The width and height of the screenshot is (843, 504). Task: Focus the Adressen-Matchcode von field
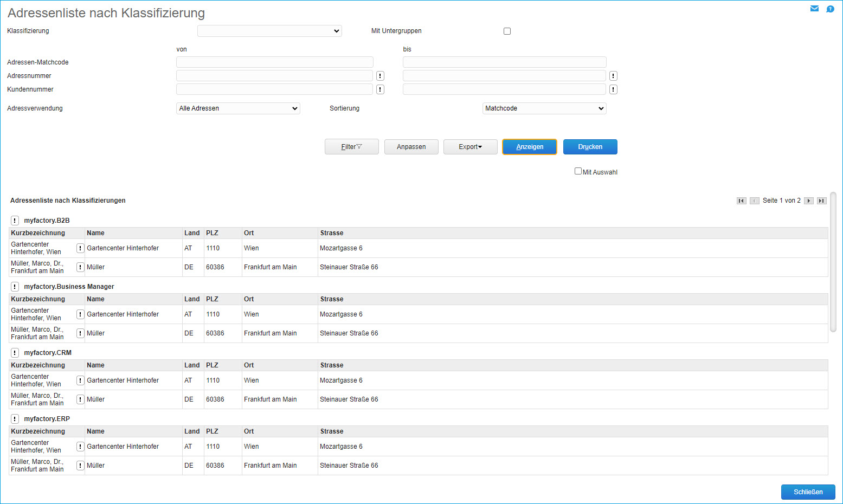click(275, 62)
